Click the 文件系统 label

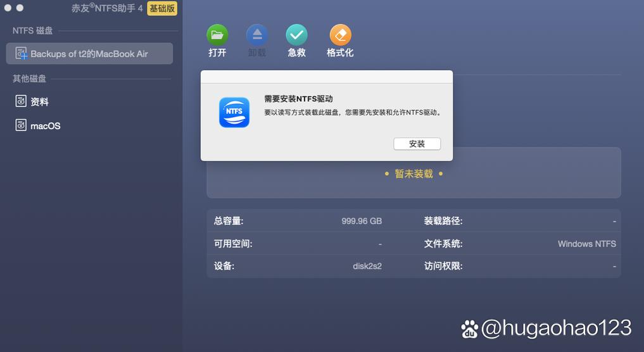[443, 244]
